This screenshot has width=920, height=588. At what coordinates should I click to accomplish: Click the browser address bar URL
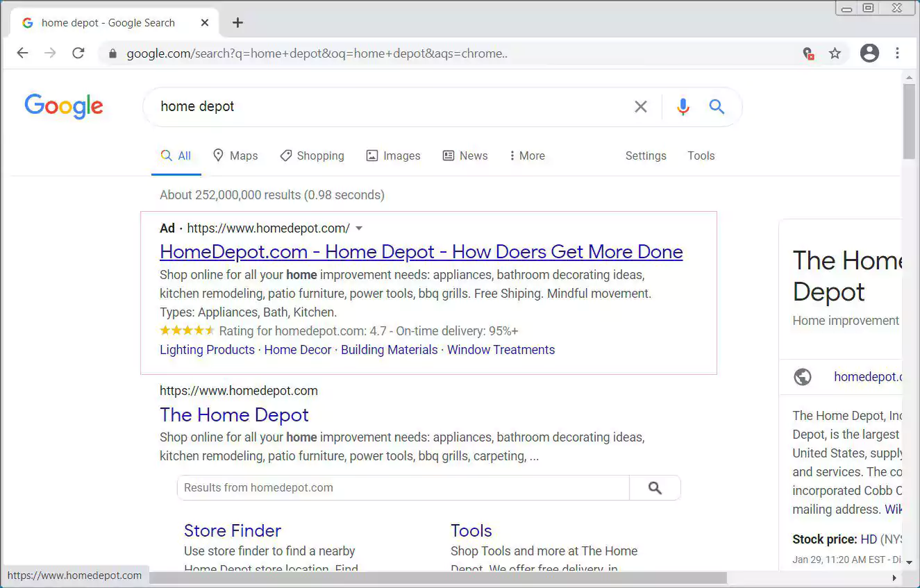pyautogui.click(x=317, y=53)
